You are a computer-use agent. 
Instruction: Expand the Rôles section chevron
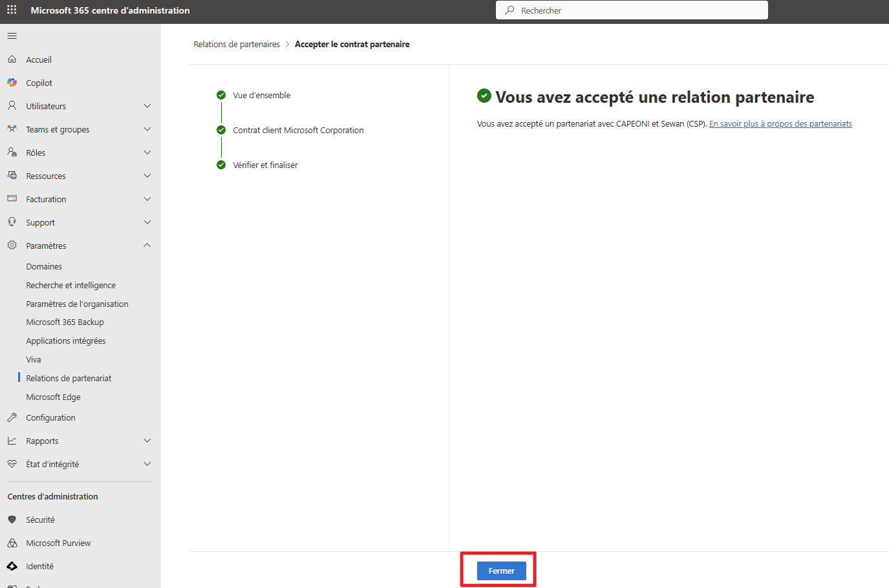[x=147, y=152]
